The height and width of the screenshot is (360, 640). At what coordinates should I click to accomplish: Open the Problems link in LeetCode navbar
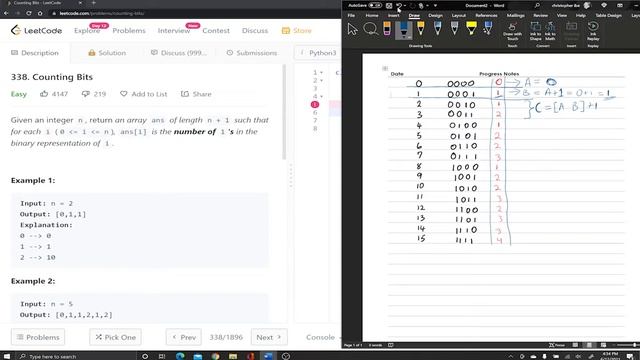(129, 31)
